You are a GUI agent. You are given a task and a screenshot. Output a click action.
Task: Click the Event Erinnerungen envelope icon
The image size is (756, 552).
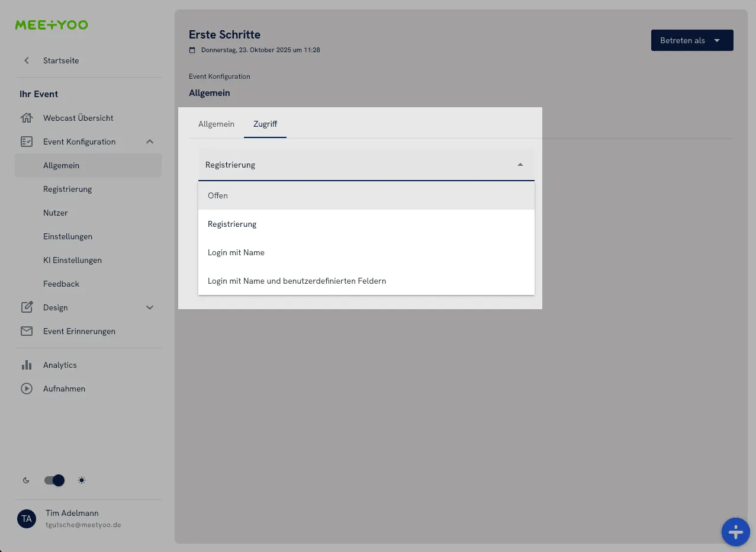pos(27,331)
